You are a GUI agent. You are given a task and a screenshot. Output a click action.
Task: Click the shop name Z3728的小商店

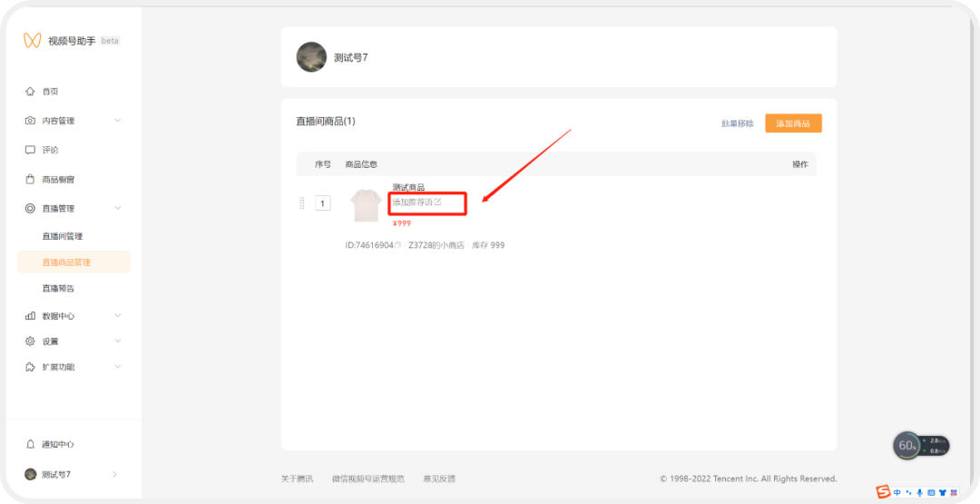coord(436,246)
